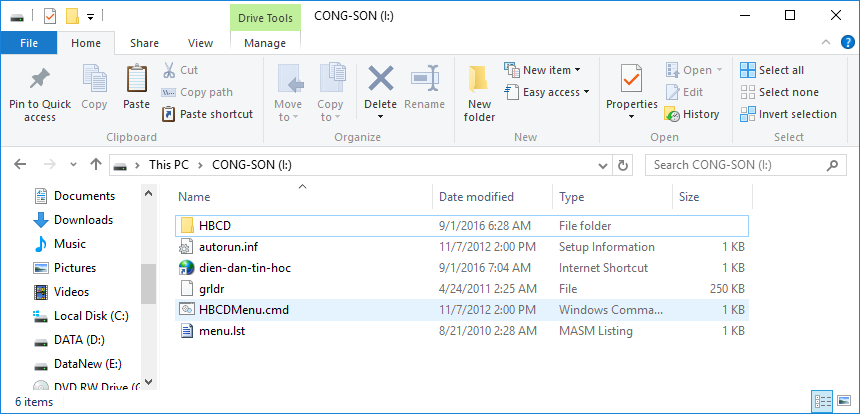Click the Paste clipboard icon

point(136,79)
